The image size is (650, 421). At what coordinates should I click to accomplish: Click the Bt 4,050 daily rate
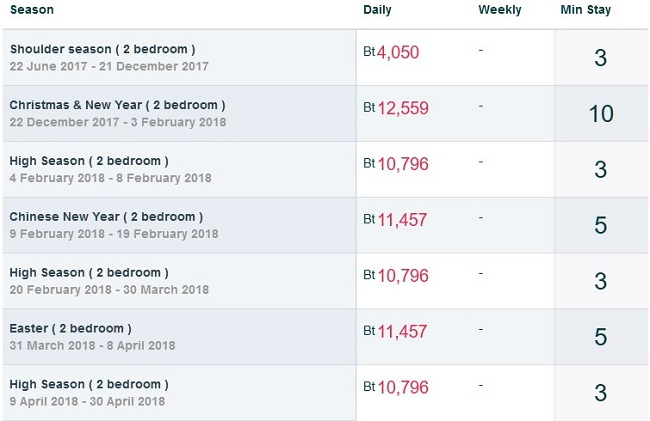(x=391, y=52)
